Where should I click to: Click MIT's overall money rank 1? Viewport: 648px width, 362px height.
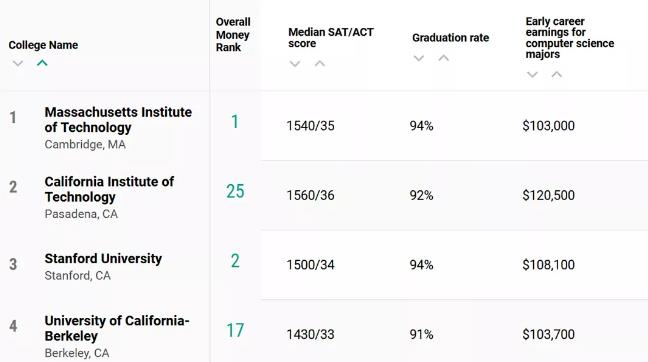point(235,121)
